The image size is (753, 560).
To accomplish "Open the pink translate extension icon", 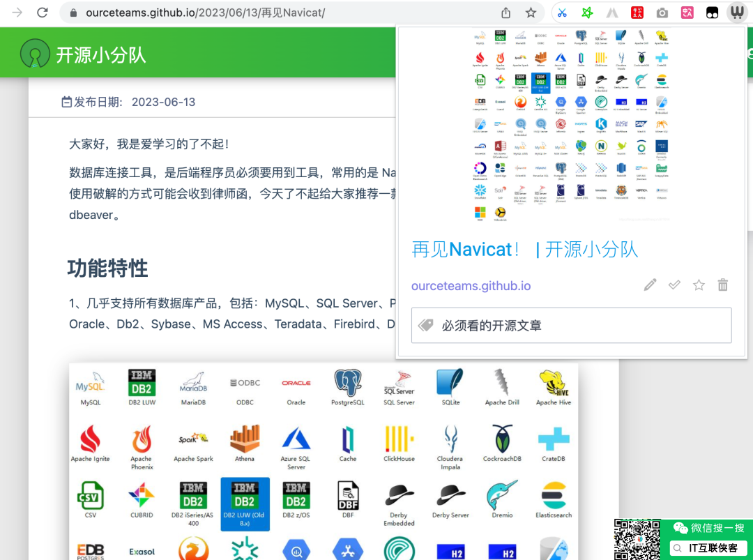I will (687, 13).
